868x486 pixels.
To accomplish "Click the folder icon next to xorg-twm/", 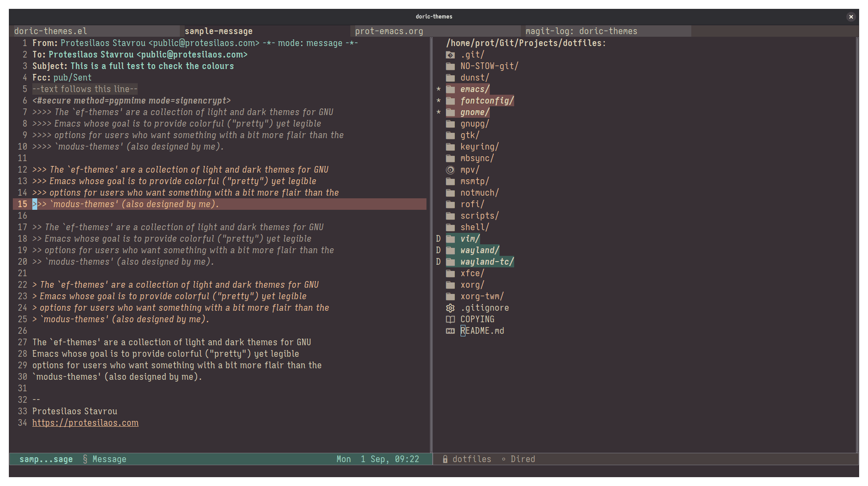I will coord(450,297).
